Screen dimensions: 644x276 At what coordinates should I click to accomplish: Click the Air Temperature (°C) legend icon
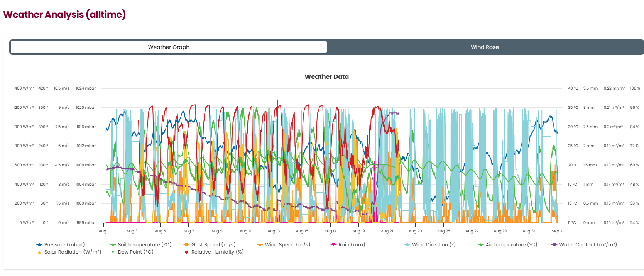481,245
